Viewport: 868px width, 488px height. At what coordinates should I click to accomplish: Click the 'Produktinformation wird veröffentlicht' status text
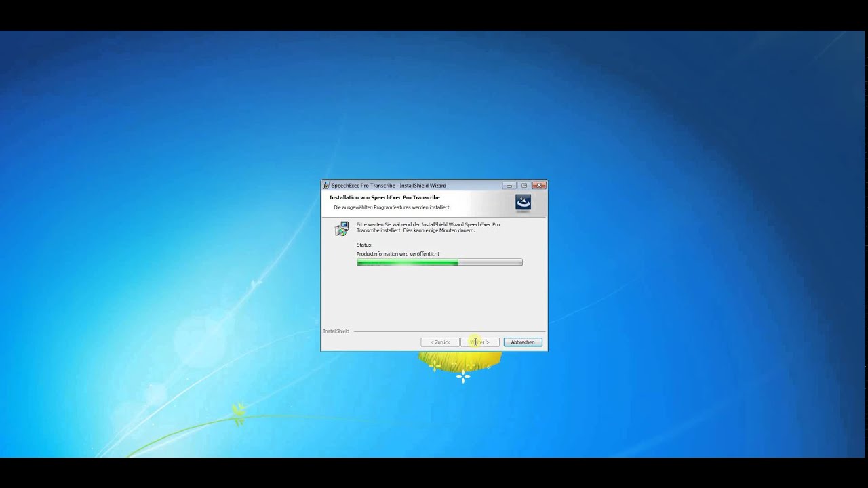click(x=398, y=254)
